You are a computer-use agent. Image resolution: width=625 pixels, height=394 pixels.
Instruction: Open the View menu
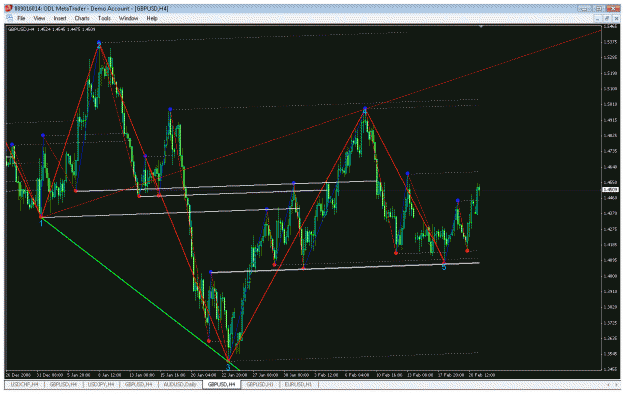(x=39, y=18)
